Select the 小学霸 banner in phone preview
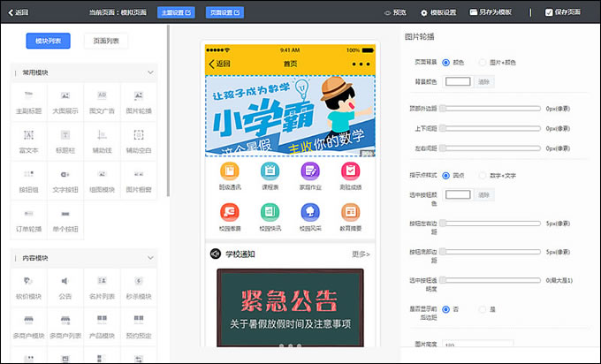The height and width of the screenshot is (364, 601). (290, 116)
